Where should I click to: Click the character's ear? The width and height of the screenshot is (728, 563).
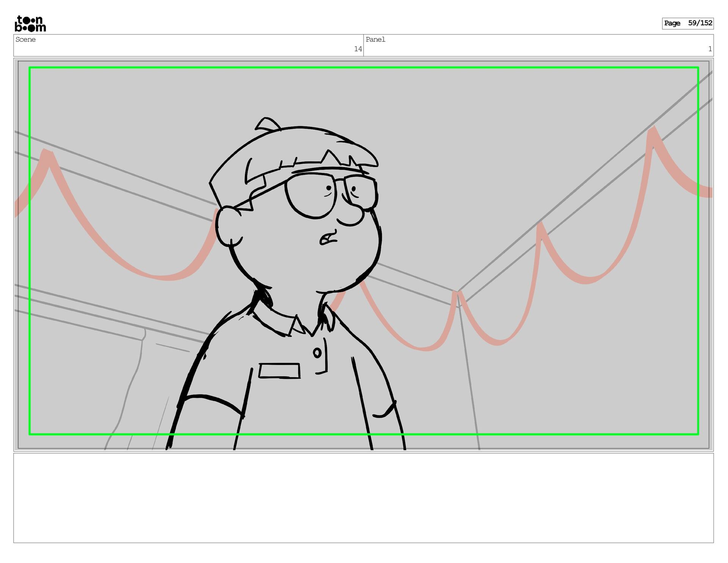point(229,226)
